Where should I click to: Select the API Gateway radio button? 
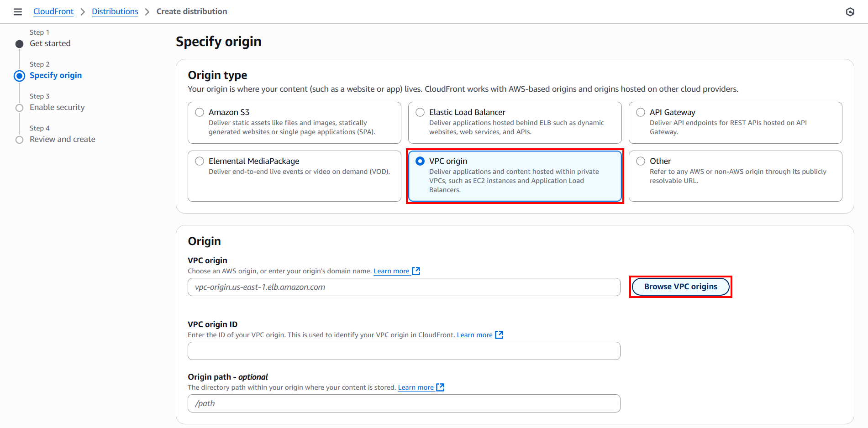(x=641, y=112)
